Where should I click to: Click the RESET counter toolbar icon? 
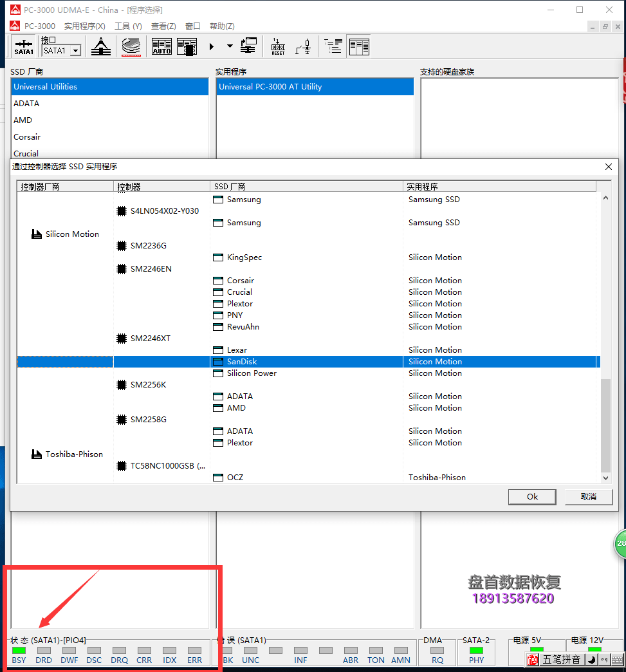click(278, 47)
